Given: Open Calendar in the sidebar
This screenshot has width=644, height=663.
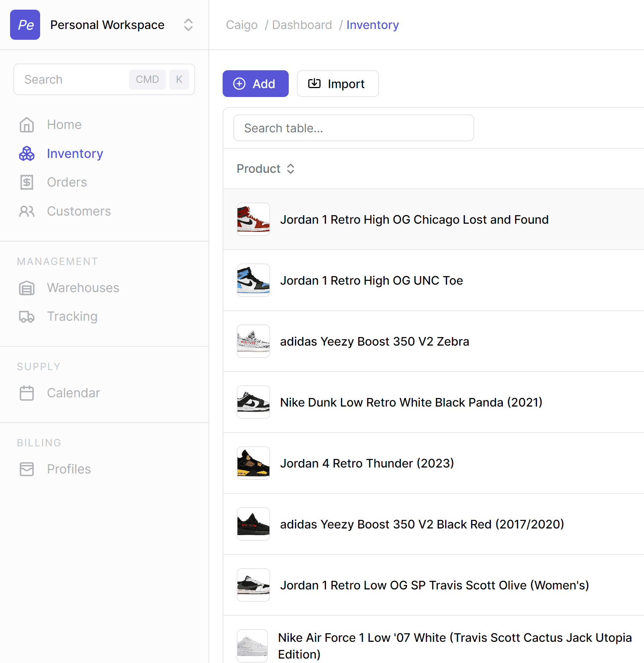Looking at the screenshot, I should (74, 393).
